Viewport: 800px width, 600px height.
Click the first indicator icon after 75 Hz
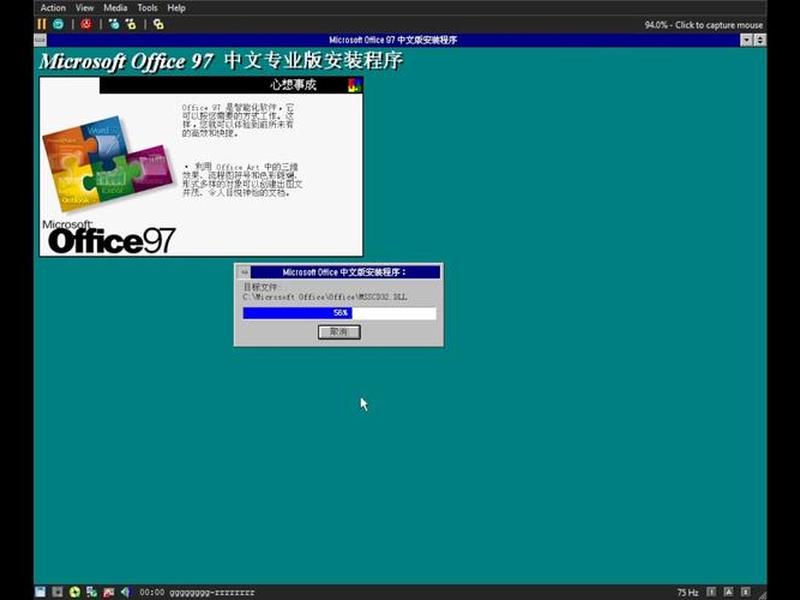click(x=711, y=592)
